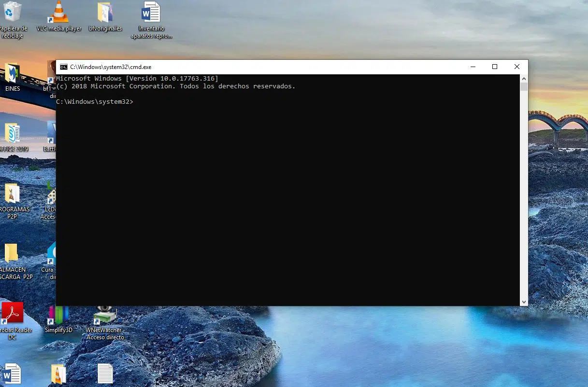Viewport: 588px width, 387px height.
Task: Maximize the cmd.exe window
Action: click(494, 67)
